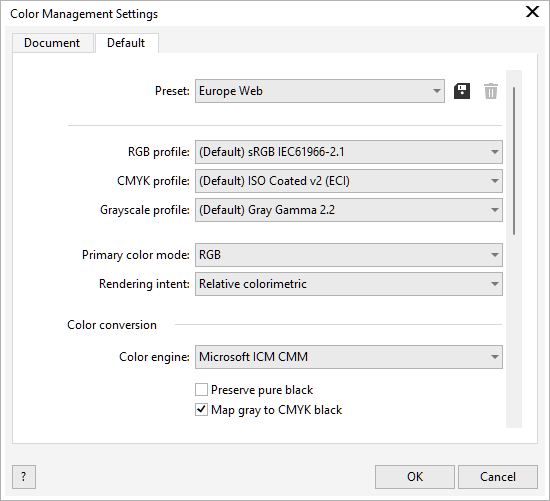
Task: Click the Rendering intent label
Action: [144, 284]
